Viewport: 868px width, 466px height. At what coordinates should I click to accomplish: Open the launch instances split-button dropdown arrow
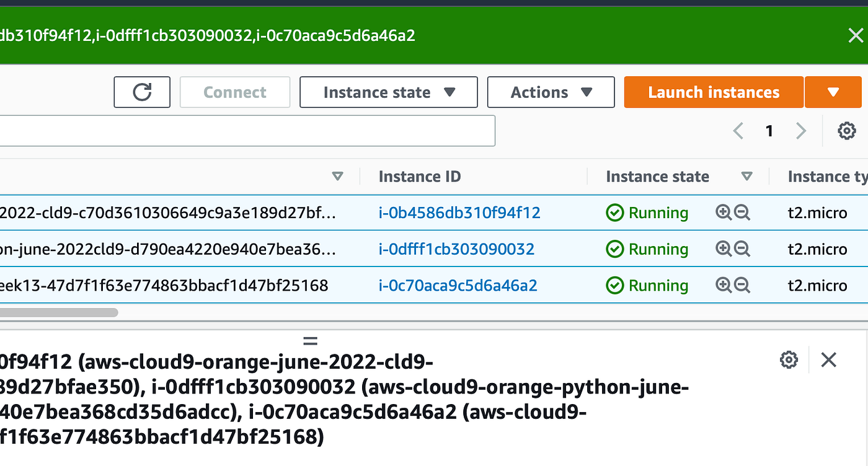(x=833, y=92)
